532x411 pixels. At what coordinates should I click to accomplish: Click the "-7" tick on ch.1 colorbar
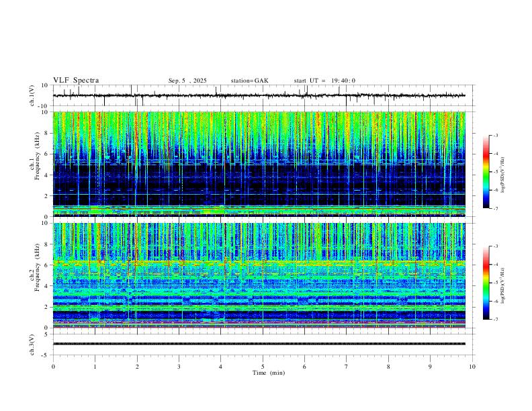coord(495,208)
